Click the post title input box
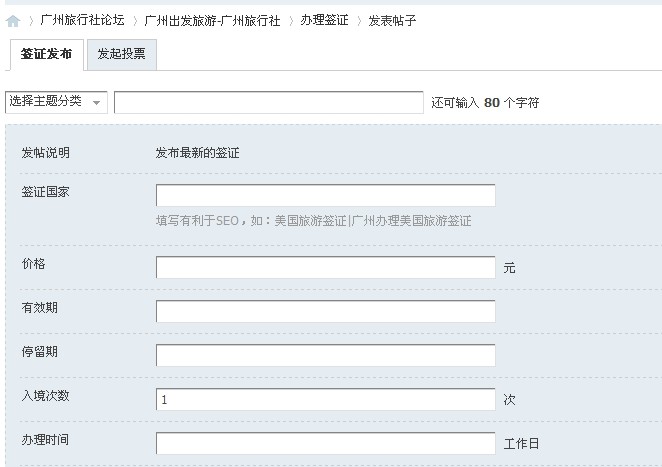 click(268, 102)
